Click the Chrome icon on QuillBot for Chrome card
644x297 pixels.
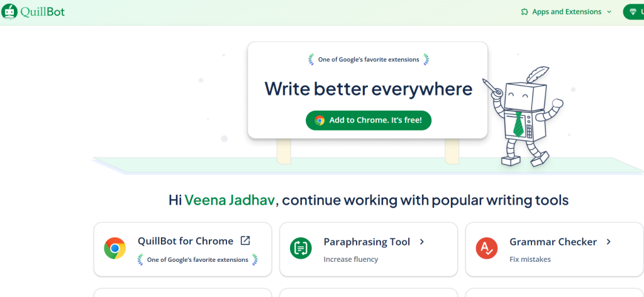click(114, 248)
